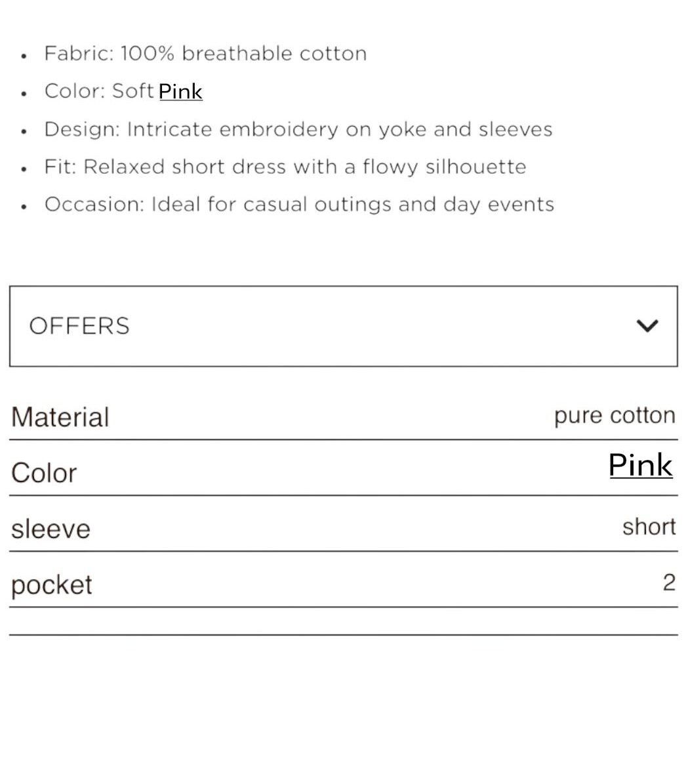
Task: Select the pocket count value 2
Action: point(669,582)
